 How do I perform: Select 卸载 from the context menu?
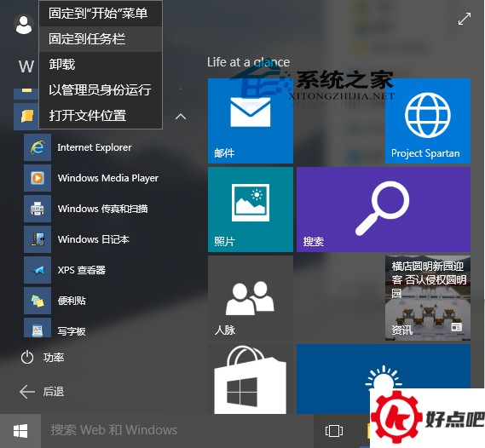pos(101,64)
